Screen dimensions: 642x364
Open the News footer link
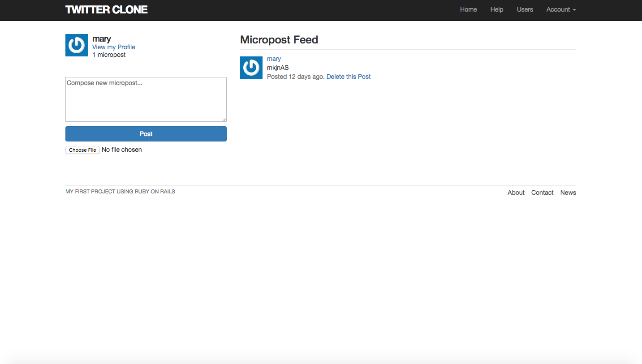[568, 193]
